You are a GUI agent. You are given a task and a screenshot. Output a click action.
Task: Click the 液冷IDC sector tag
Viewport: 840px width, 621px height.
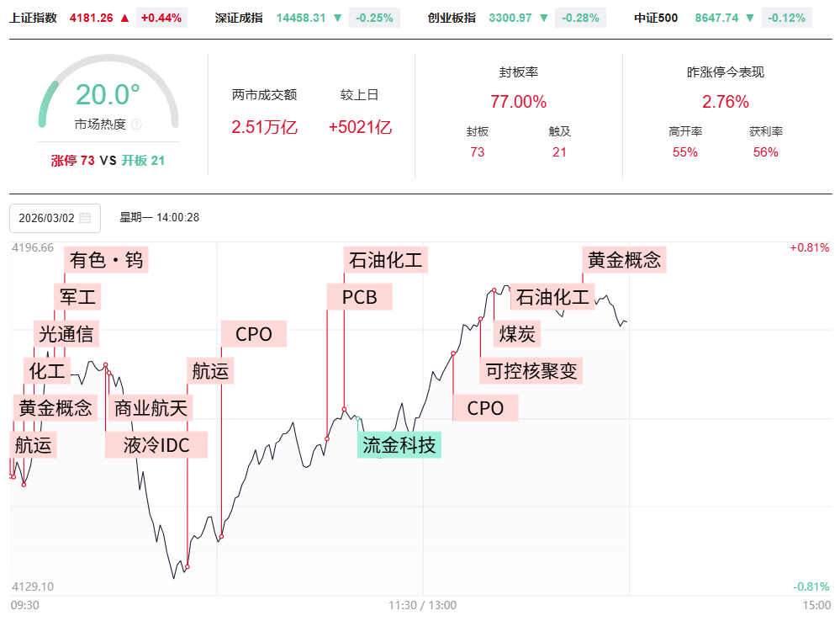tap(156, 445)
